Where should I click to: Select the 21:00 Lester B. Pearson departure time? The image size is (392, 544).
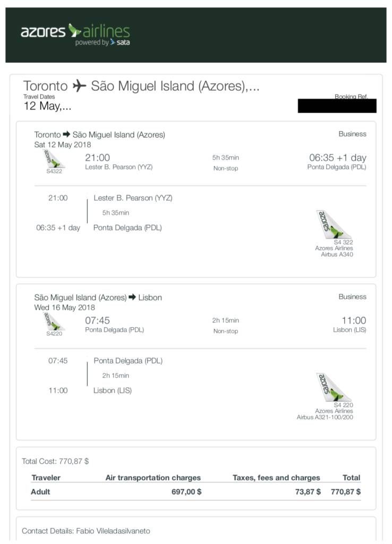[x=97, y=157]
